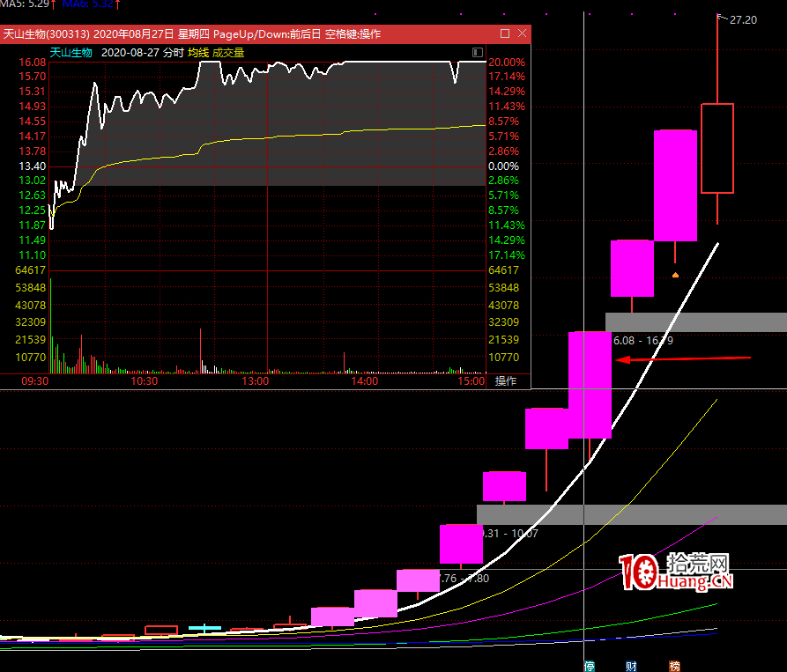Close the 天山生物 intraday popup window
787x672 pixels.
pos(522,33)
